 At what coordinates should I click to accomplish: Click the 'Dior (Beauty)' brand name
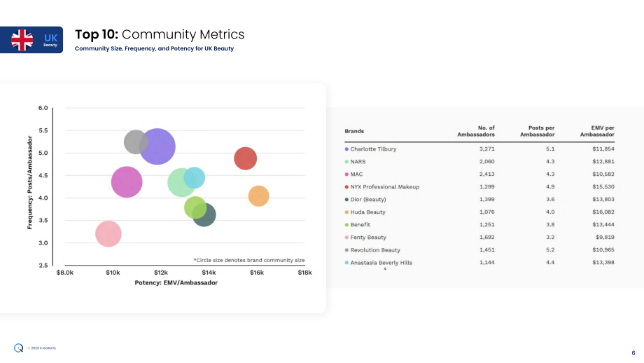click(368, 200)
